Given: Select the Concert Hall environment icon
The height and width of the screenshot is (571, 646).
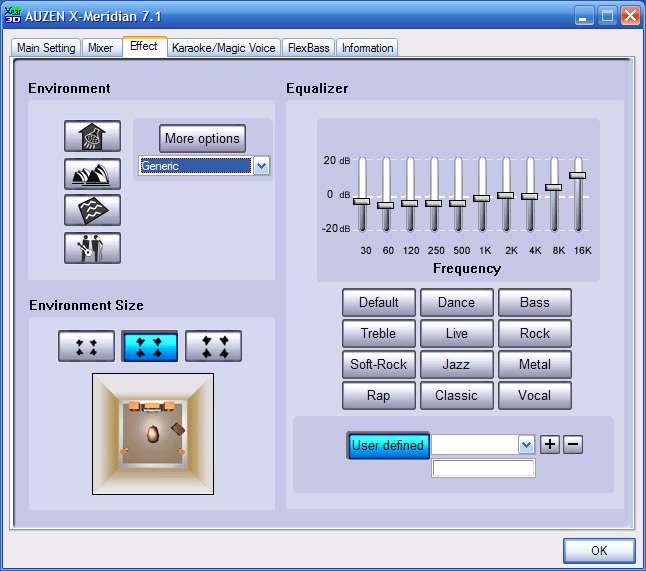Looking at the screenshot, I should (92, 174).
